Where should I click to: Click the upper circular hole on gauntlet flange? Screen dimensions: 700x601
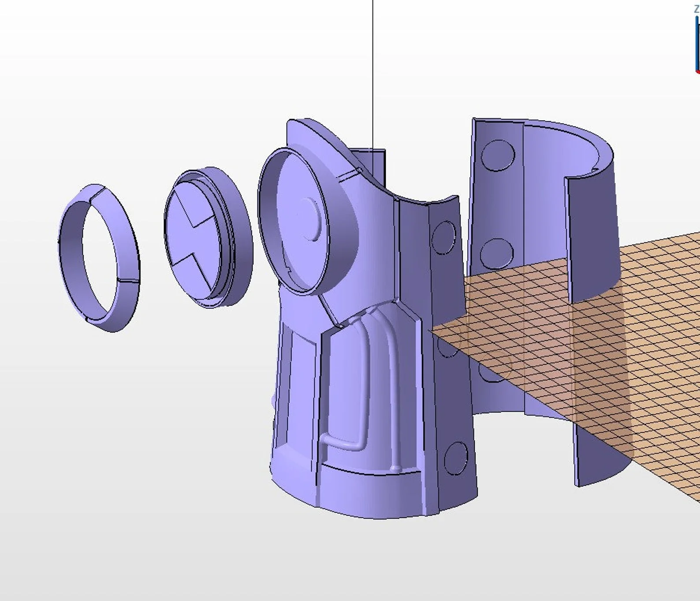tap(443, 238)
